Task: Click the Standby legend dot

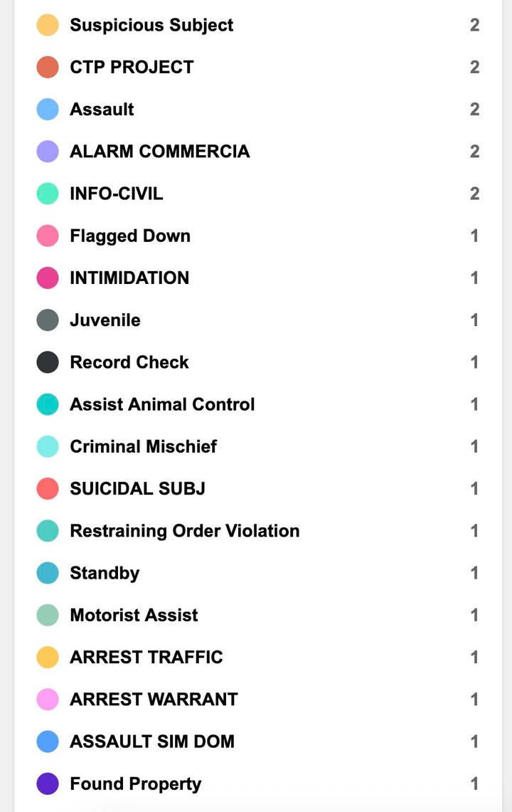Action: pos(48,573)
